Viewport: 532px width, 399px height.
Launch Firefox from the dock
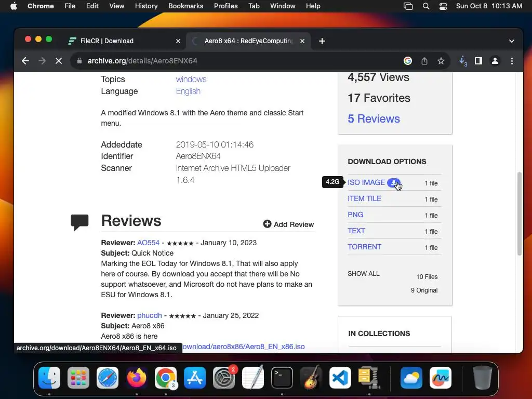[x=137, y=378]
